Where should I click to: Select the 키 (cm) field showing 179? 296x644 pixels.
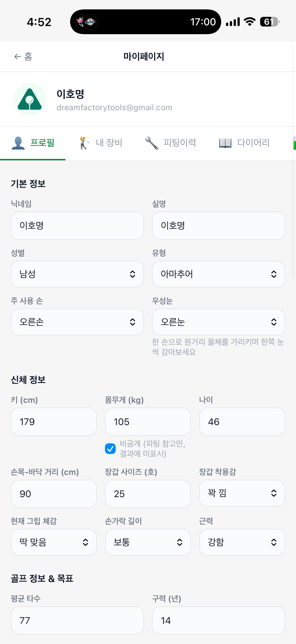point(54,422)
